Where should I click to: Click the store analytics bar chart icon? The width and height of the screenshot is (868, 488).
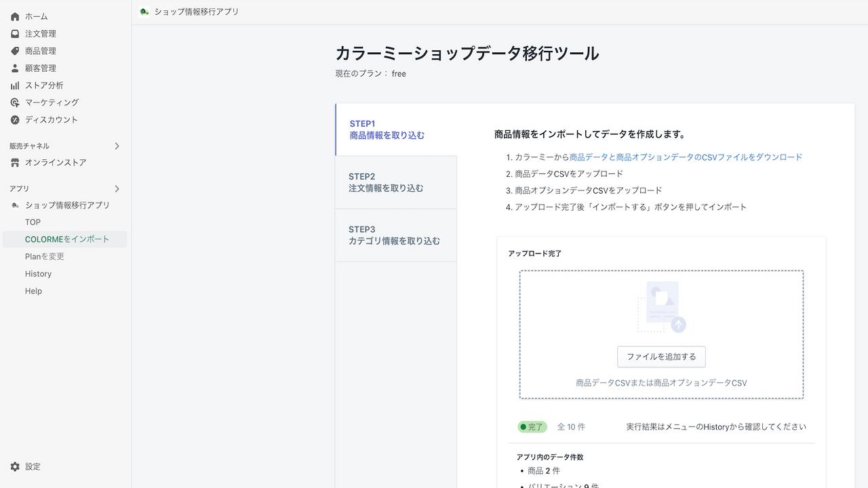pyautogui.click(x=15, y=85)
